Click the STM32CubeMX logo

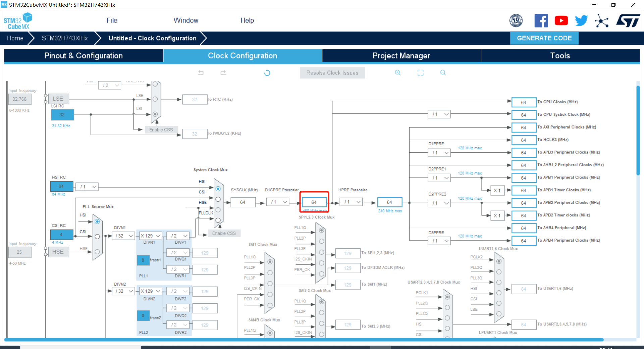(x=18, y=21)
